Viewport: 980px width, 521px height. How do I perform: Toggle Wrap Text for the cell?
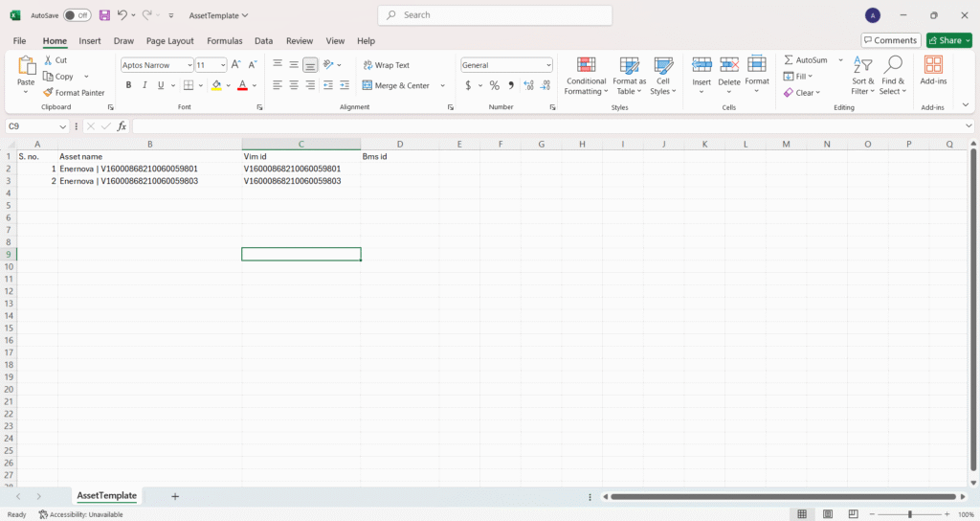(x=386, y=65)
